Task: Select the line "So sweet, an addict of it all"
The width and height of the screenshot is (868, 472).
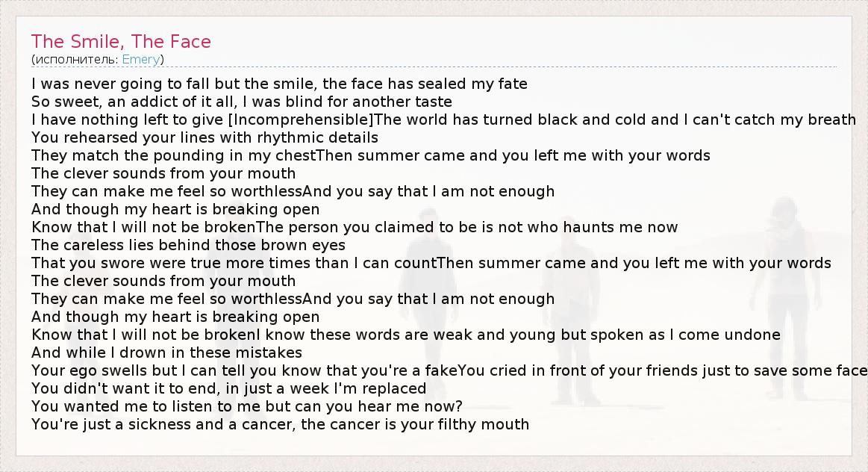Action: tap(242, 102)
